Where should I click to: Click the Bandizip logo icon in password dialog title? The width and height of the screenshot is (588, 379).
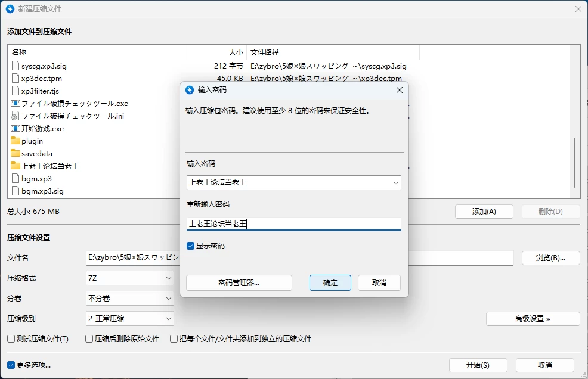[190, 90]
